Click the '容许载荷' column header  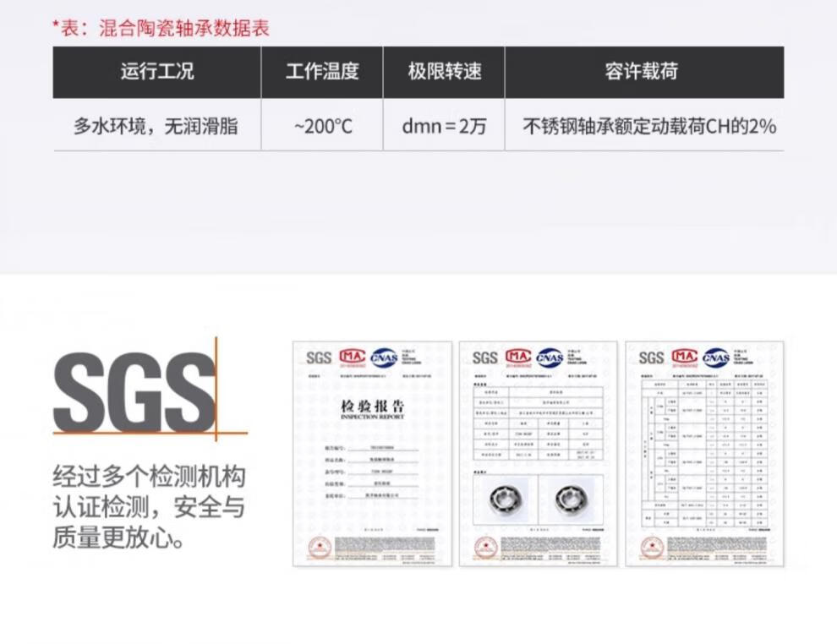[644, 72]
